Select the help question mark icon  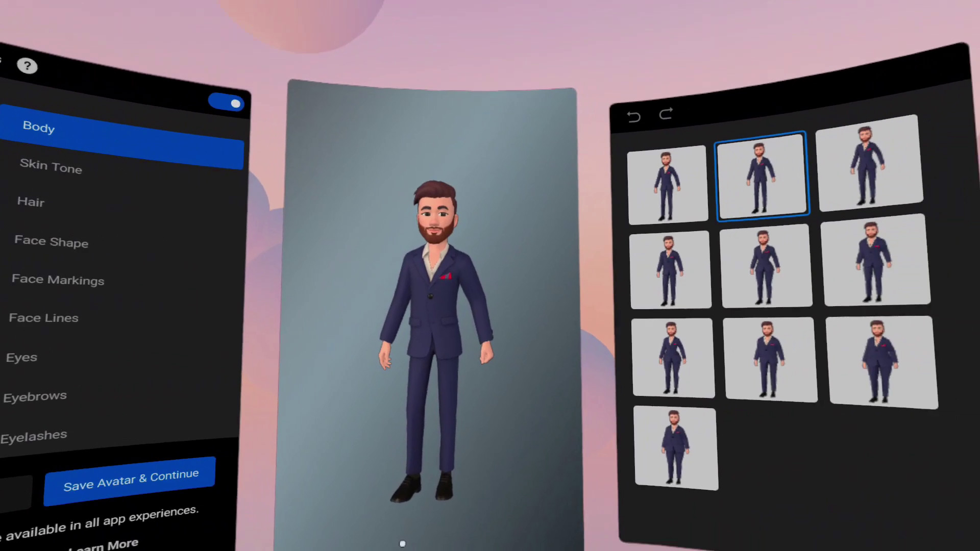pyautogui.click(x=27, y=65)
